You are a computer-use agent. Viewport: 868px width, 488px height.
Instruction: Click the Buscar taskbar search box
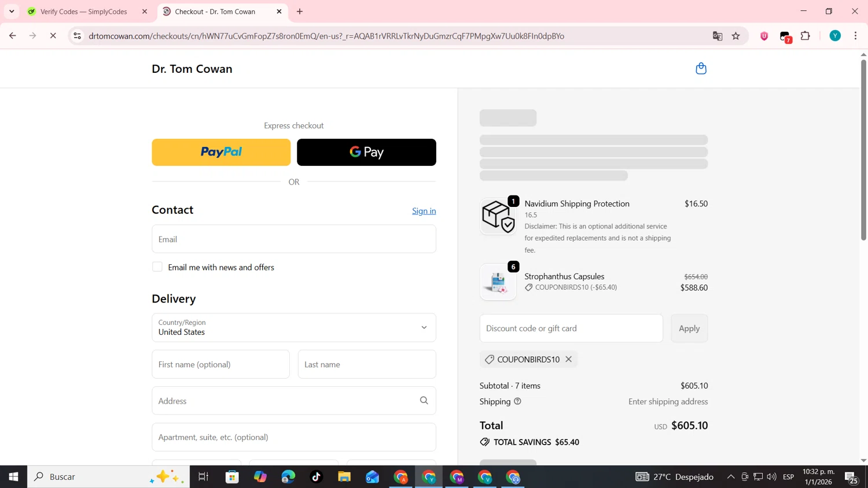[x=109, y=476]
